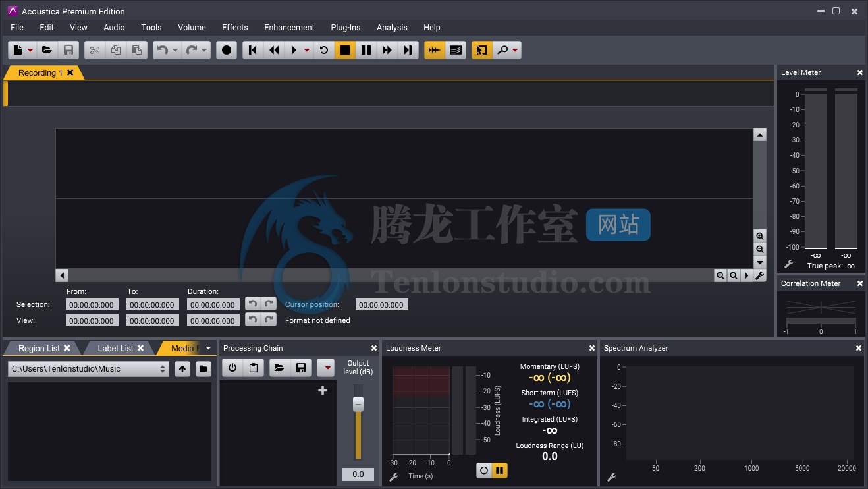Open the Analysis menu
Image resolution: width=868 pixels, height=489 pixels.
392,27
